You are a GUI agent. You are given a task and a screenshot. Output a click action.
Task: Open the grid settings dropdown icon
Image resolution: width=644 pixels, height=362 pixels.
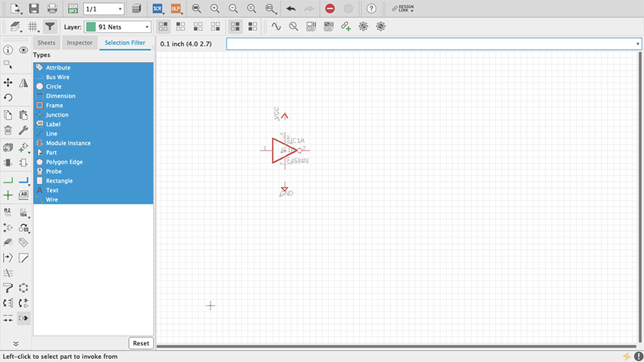click(x=33, y=27)
